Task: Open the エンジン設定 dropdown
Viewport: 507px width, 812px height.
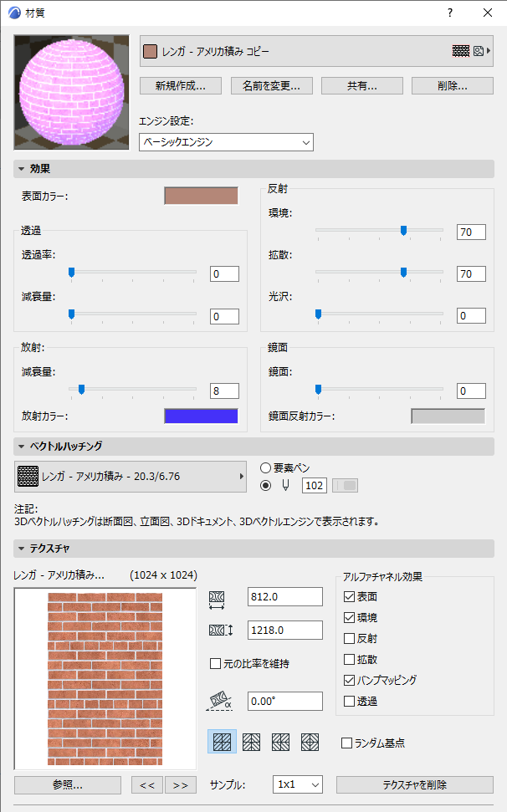Action: click(x=227, y=142)
